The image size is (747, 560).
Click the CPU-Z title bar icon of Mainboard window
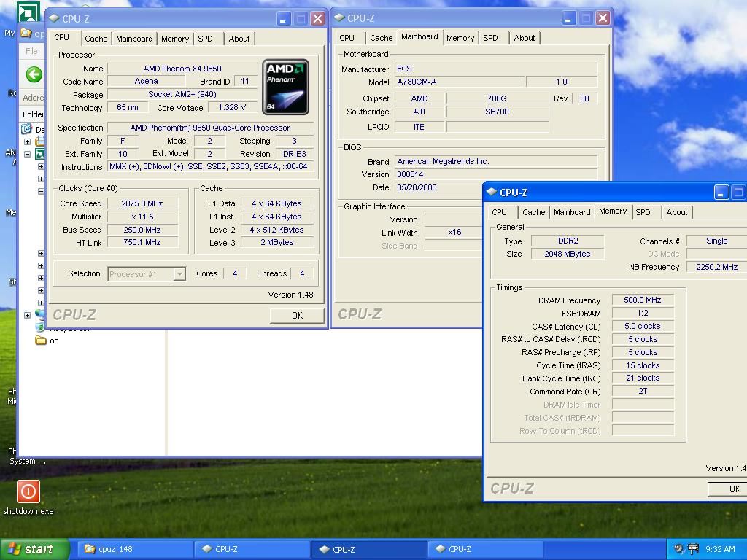pyautogui.click(x=339, y=18)
